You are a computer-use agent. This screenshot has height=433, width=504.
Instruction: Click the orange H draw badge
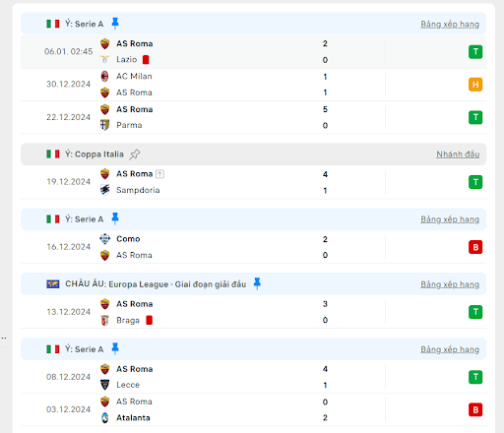point(475,85)
